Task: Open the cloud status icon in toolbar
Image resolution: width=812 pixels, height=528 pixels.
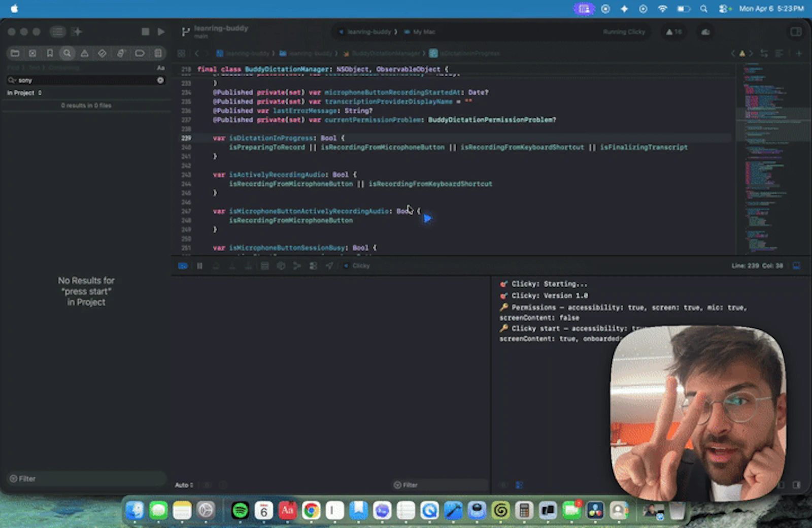Action: 705,32
